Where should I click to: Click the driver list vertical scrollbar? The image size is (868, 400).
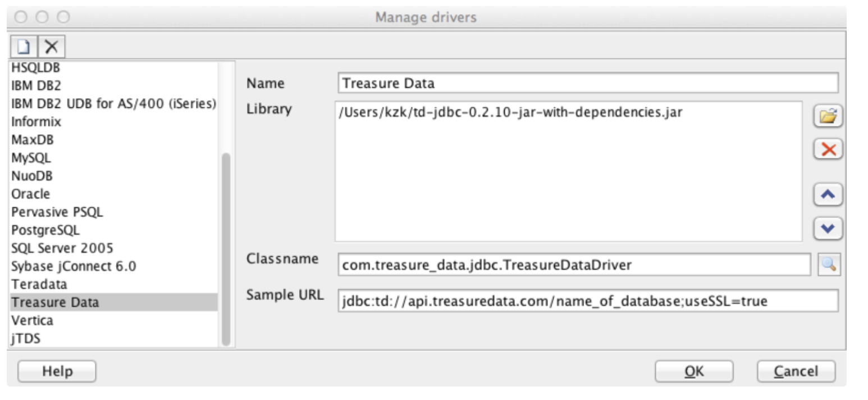[226, 247]
